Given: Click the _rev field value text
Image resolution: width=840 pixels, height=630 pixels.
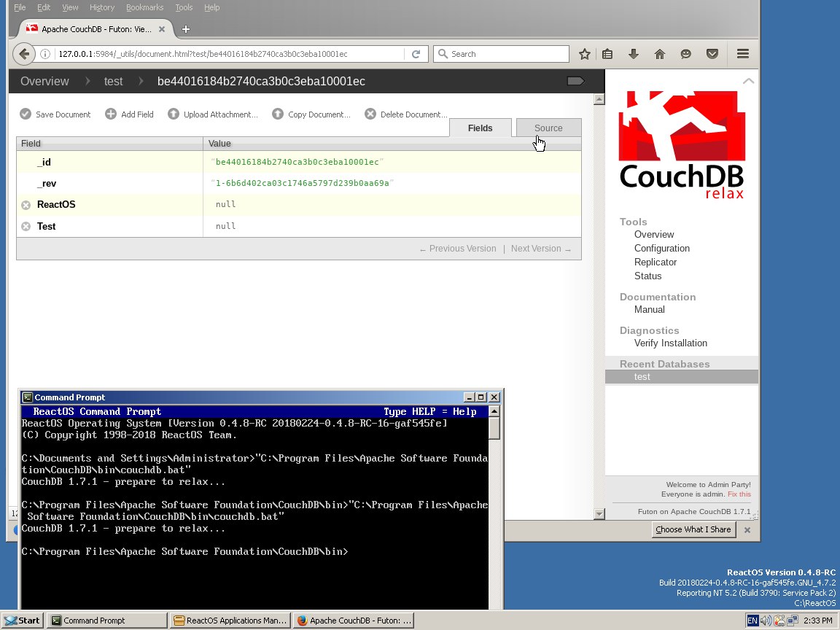Looking at the screenshot, I should (303, 183).
